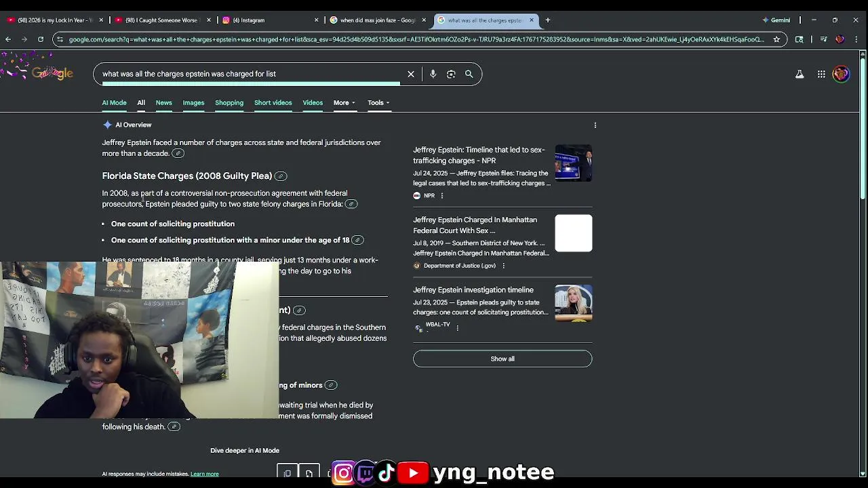The height and width of the screenshot is (488, 868).
Task: Select the All results tab
Action: click(x=141, y=103)
